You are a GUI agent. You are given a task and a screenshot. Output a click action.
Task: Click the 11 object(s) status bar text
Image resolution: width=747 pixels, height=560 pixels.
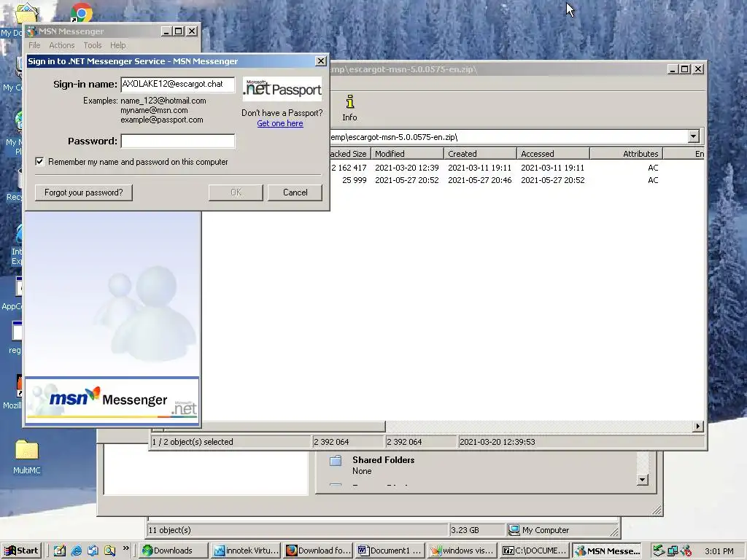tap(169, 529)
